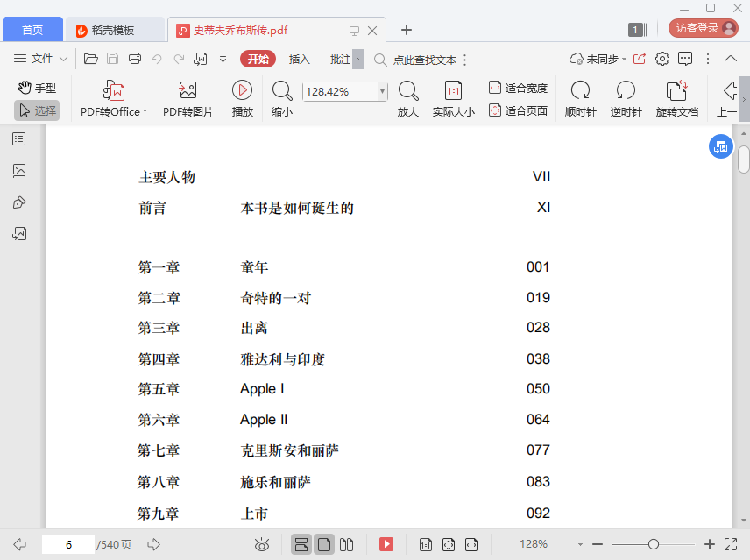Rotate page 顺时针 clockwise
Screen dimensions: 750x560
[580, 99]
